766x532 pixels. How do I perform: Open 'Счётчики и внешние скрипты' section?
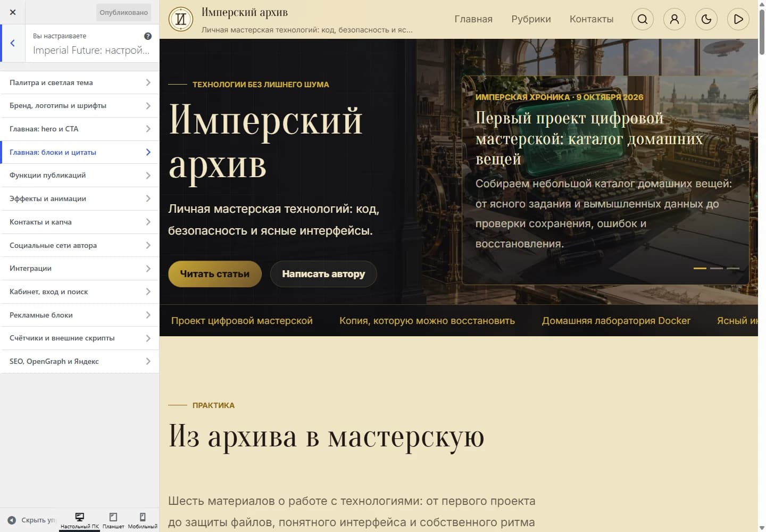pos(80,338)
